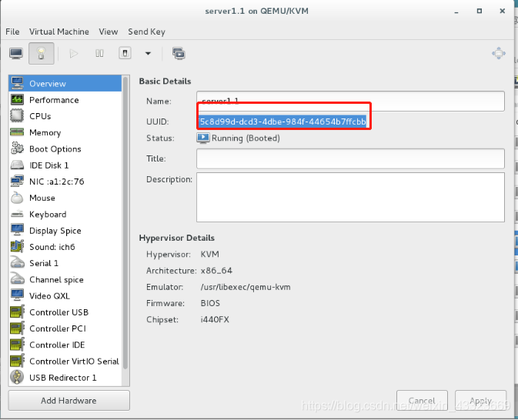
Task: Select Memory hardware entry
Action: pyautogui.click(x=65, y=132)
